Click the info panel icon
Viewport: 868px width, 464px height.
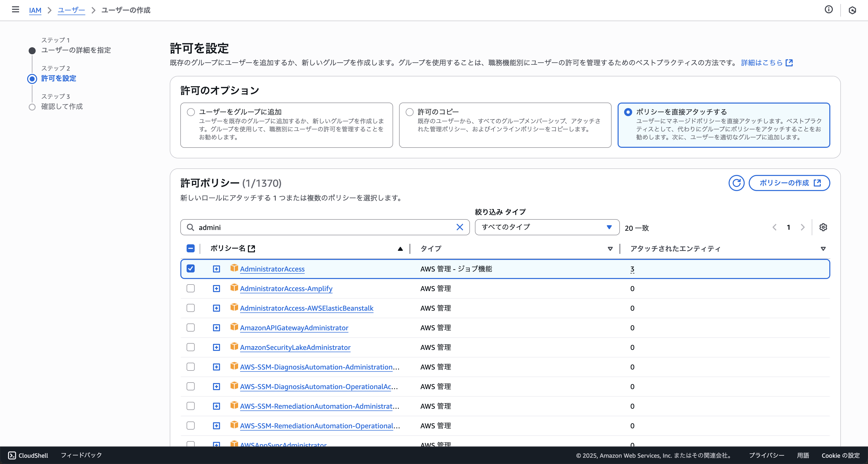(829, 10)
